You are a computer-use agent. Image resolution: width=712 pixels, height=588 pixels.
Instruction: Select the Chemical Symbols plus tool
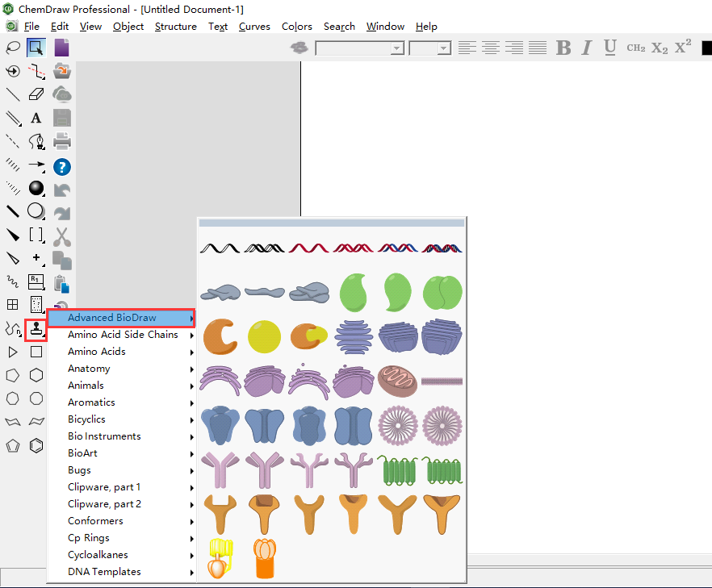click(36, 258)
